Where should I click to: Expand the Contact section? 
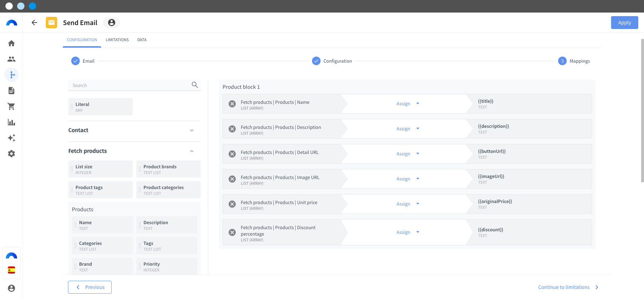pos(192,130)
